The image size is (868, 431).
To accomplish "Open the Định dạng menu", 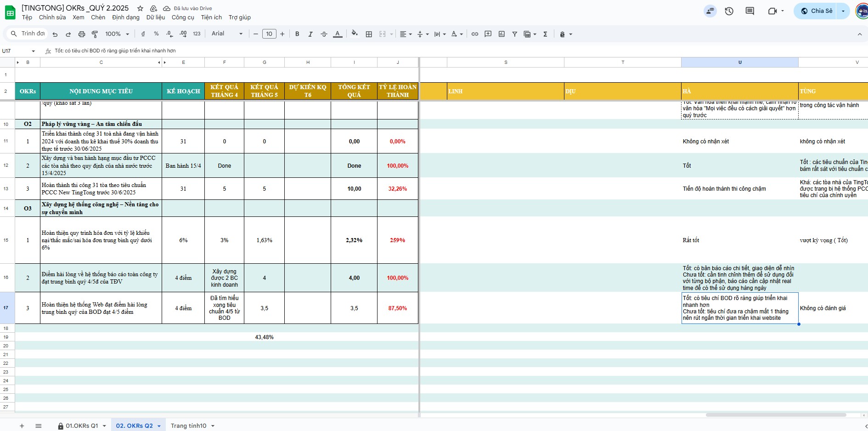I will point(125,17).
